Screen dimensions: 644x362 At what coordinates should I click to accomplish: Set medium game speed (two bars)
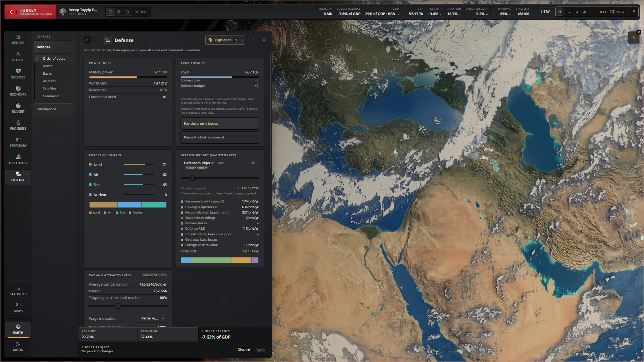577,12
